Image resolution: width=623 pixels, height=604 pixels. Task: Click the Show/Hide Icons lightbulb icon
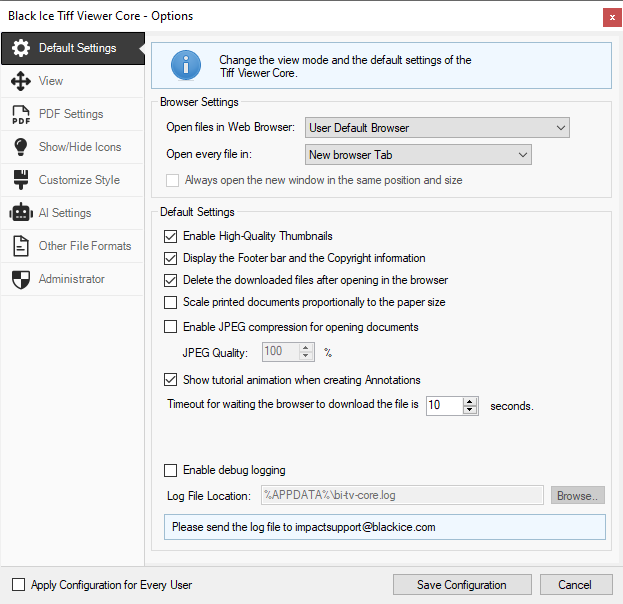20,147
